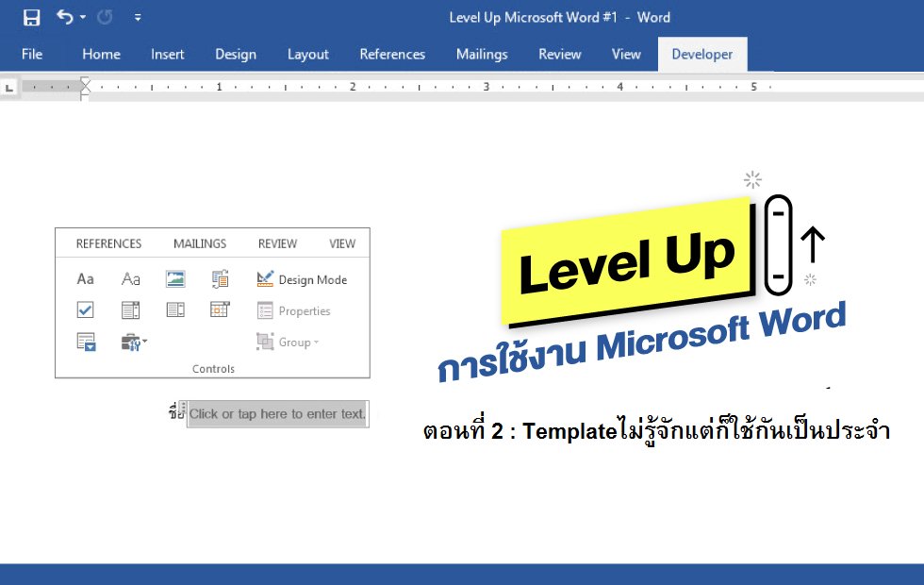Insert Rich Text Content Control (first Aa icon)
Image resolution: width=924 pixels, height=585 pixels.
pyautogui.click(x=86, y=278)
